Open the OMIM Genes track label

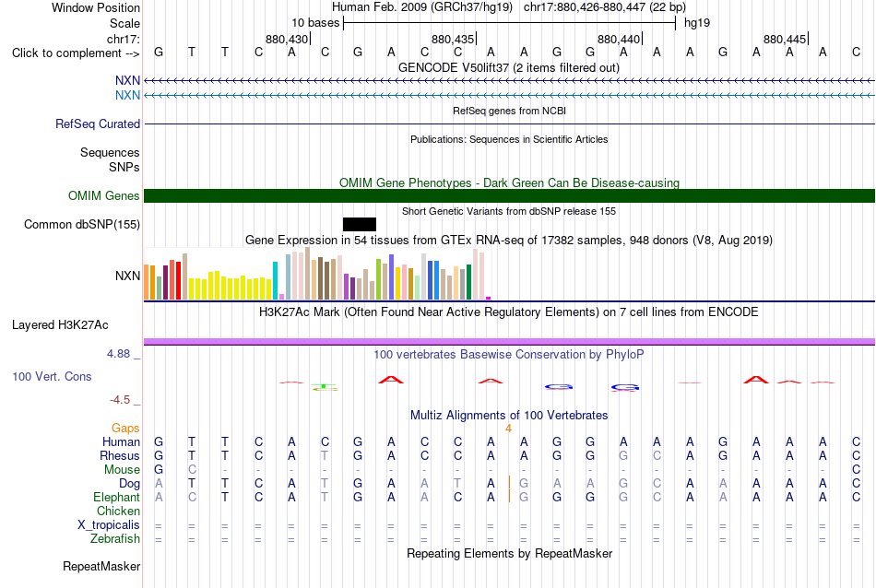coord(104,196)
